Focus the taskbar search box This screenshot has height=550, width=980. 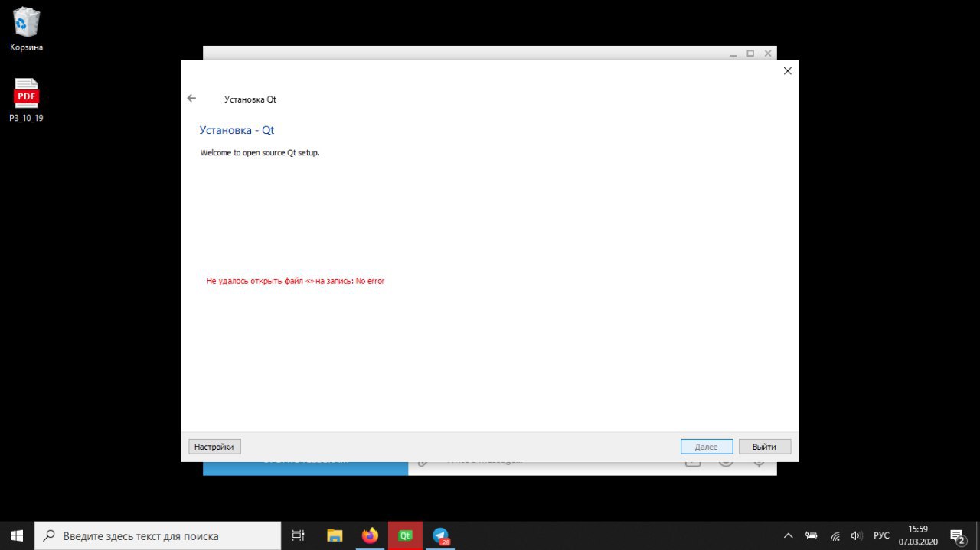[158, 535]
